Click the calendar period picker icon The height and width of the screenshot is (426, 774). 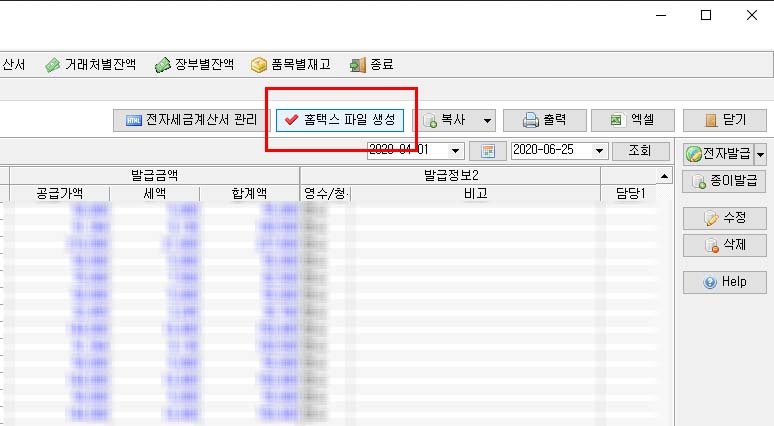[x=488, y=151]
